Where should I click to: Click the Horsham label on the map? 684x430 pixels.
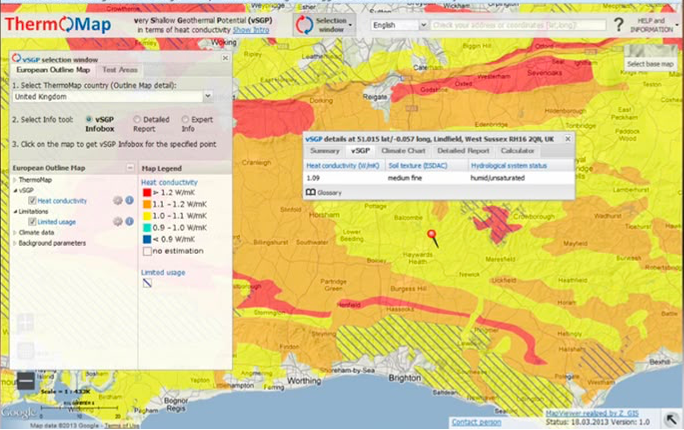click(x=324, y=215)
